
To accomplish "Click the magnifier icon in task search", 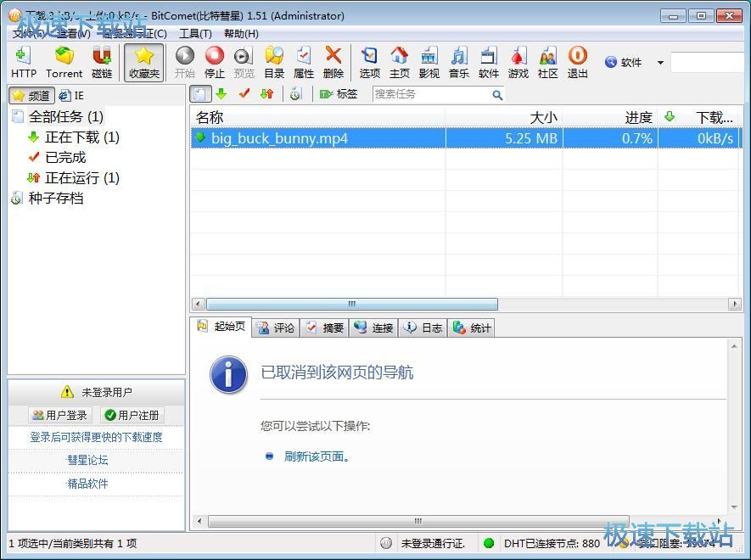I will pyautogui.click(x=497, y=95).
